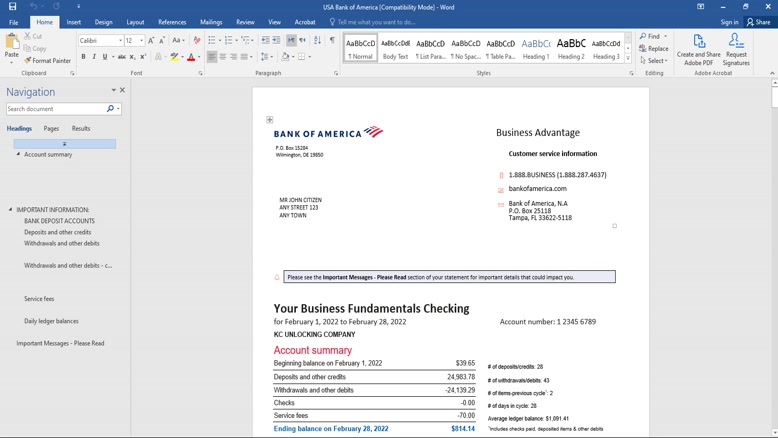Click the Create and Share Adobe PDF icon
The image size is (778, 438).
pos(698,50)
